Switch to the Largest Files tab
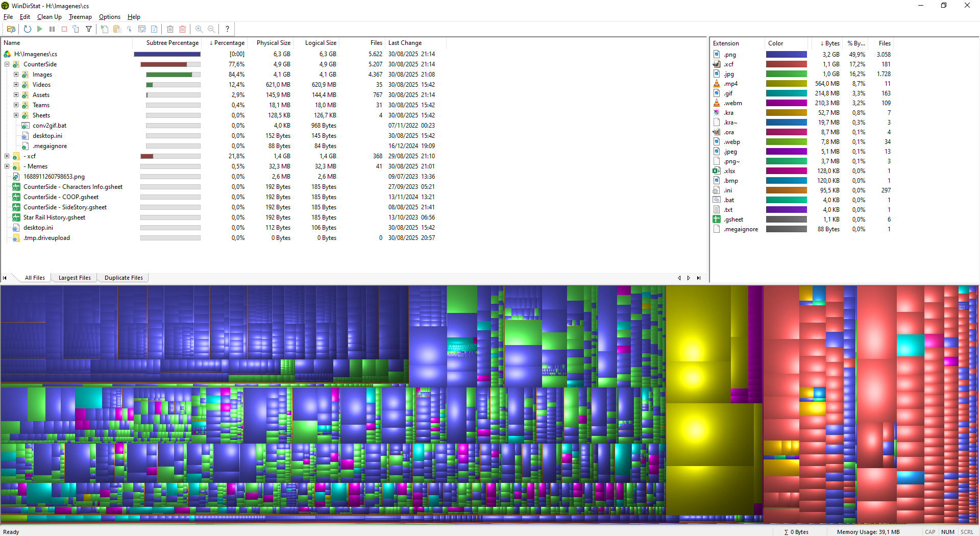Image resolution: width=980 pixels, height=536 pixels. pos(75,278)
